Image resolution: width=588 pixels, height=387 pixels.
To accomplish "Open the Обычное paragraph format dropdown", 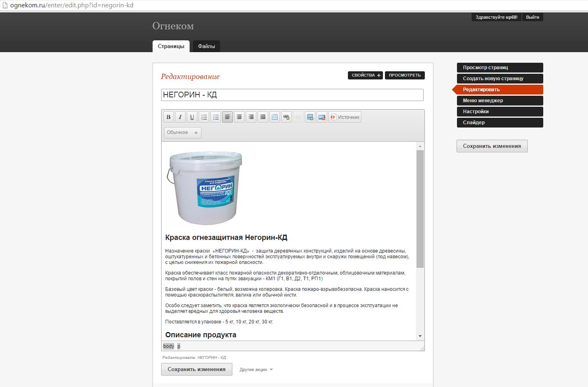I will (183, 133).
